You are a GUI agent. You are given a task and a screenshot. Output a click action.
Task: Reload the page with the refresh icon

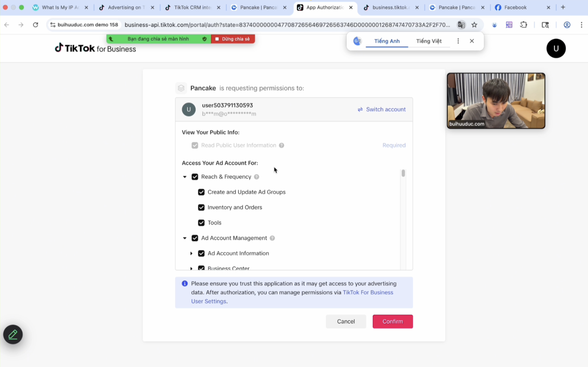(x=36, y=25)
